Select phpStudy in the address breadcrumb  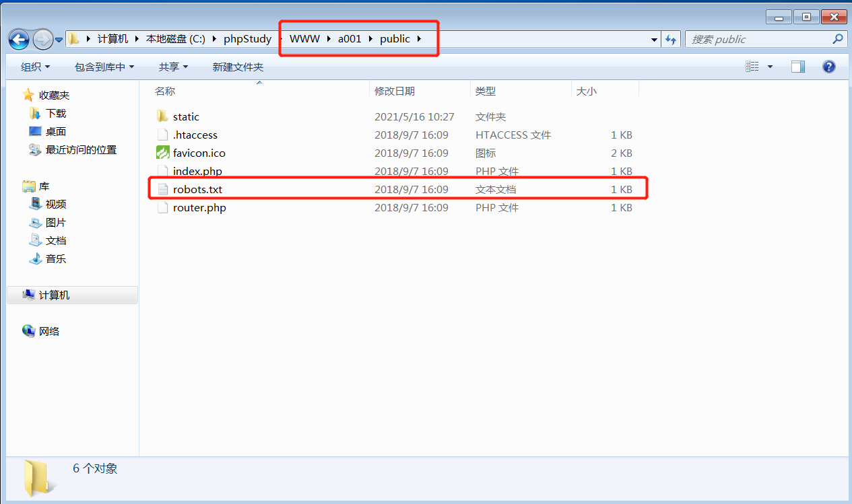coord(247,39)
